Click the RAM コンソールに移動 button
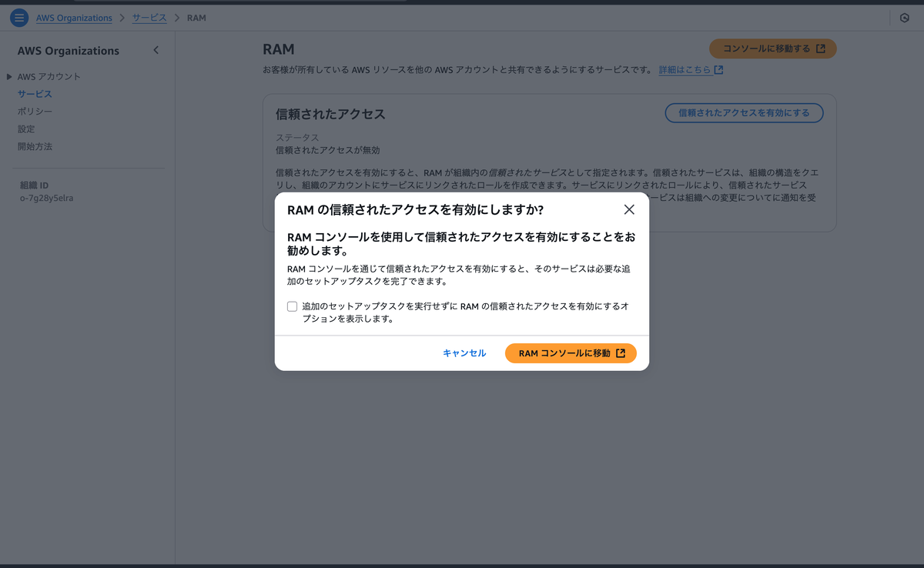 571,353
